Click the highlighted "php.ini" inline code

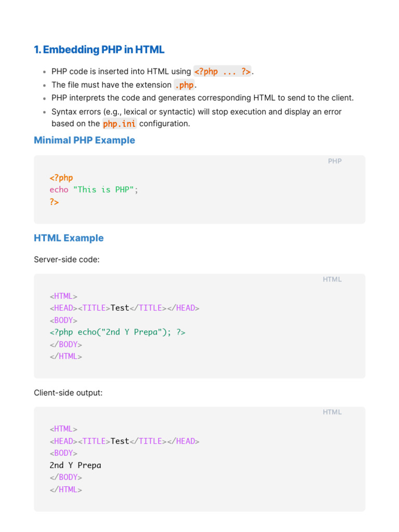pos(119,124)
